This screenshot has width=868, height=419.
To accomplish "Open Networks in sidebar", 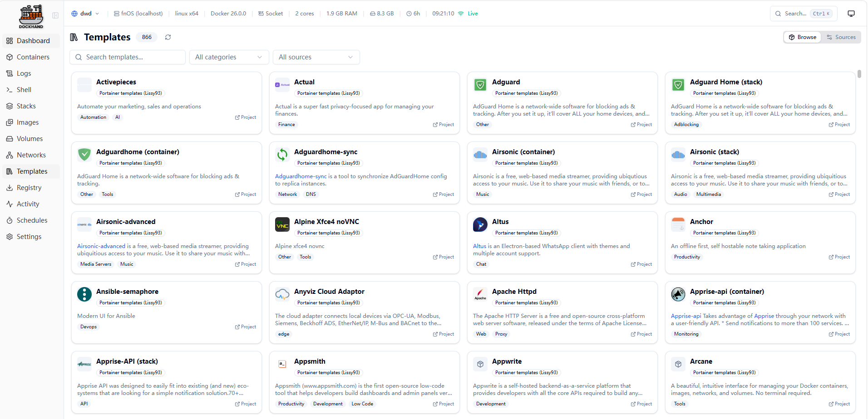I will point(31,155).
